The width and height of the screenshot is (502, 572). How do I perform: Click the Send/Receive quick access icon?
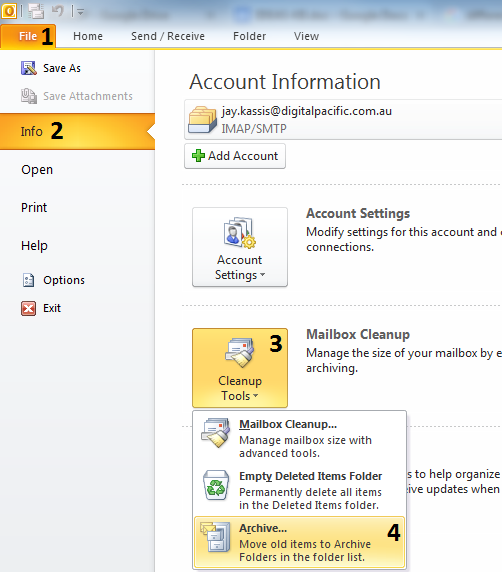pos(36,12)
